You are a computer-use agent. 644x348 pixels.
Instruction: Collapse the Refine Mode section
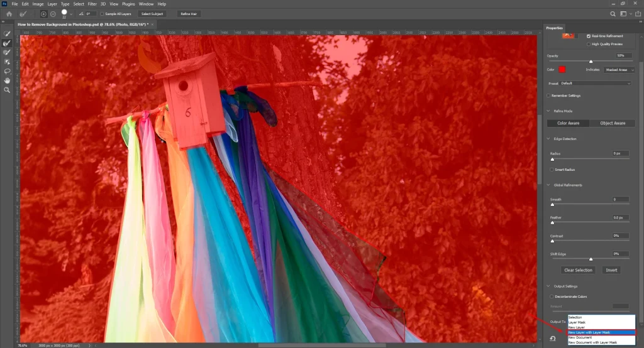pyautogui.click(x=548, y=111)
